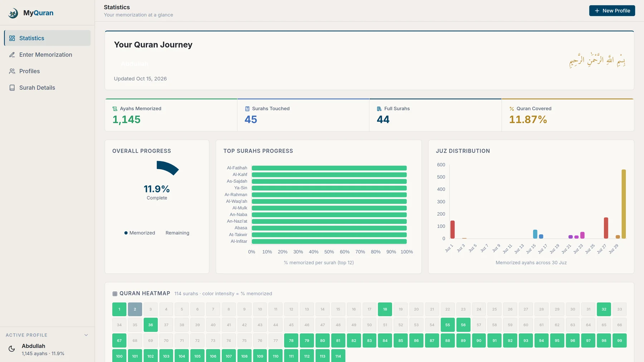
Task: Select heatmap cell 32
Action: [x=604, y=309]
